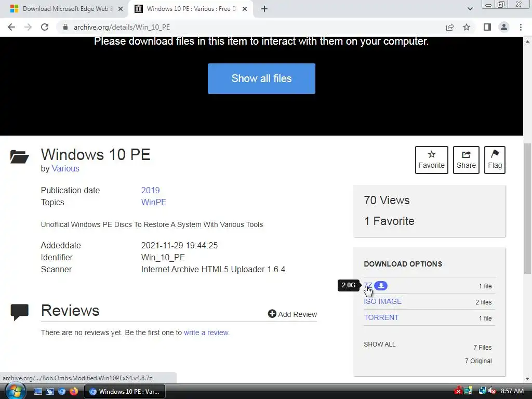
Task: Click write a review link
Action: [x=206, y=332]
